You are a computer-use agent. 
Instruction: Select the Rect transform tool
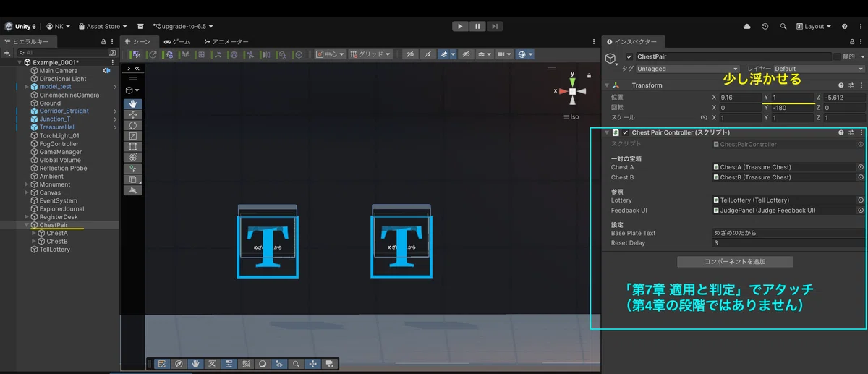pos(134,146)
